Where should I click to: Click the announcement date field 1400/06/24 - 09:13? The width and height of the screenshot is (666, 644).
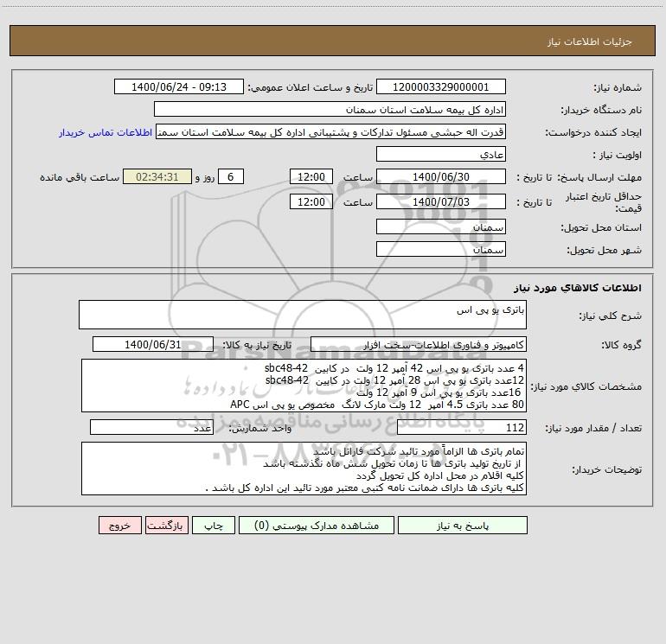(179, 87)
